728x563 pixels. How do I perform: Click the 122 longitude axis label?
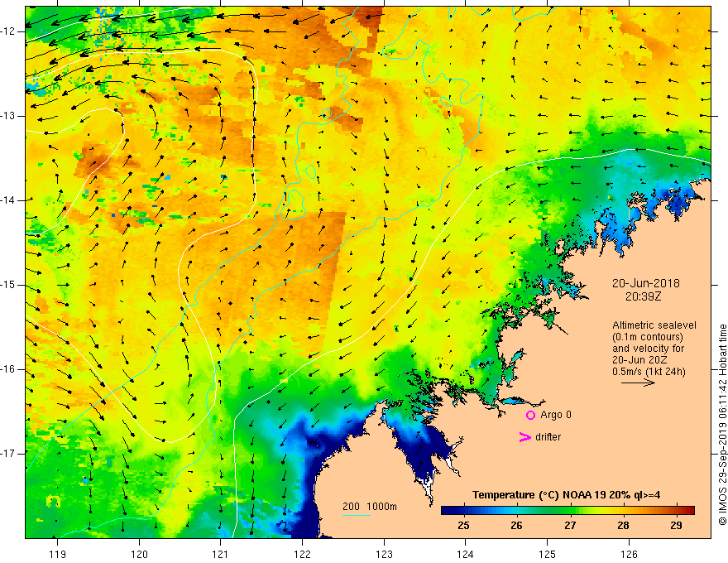[x=302, y=554]
